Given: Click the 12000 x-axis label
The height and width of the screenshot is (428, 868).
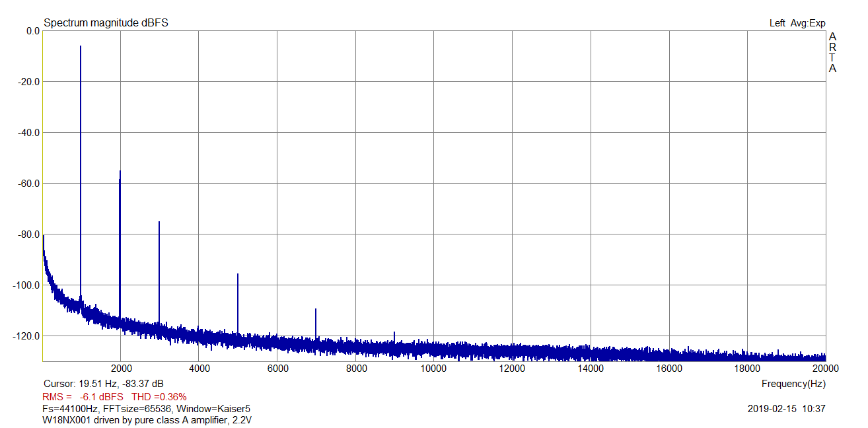Looking at the screenshot, I should click(x=513, y=369).
